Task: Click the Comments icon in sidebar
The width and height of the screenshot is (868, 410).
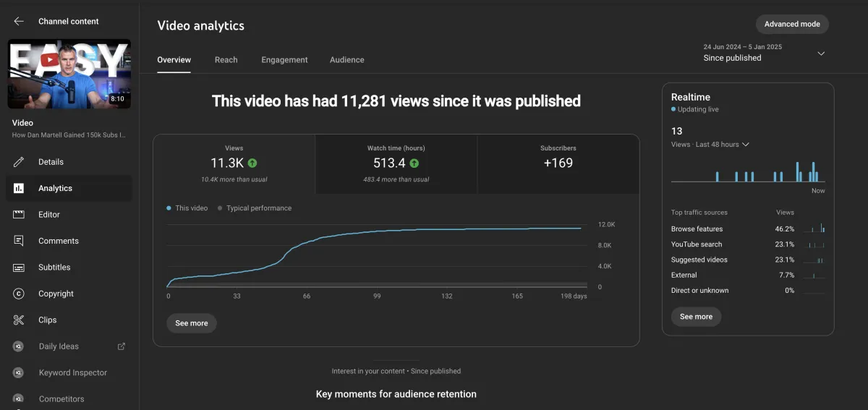Action: click(19, 241)
